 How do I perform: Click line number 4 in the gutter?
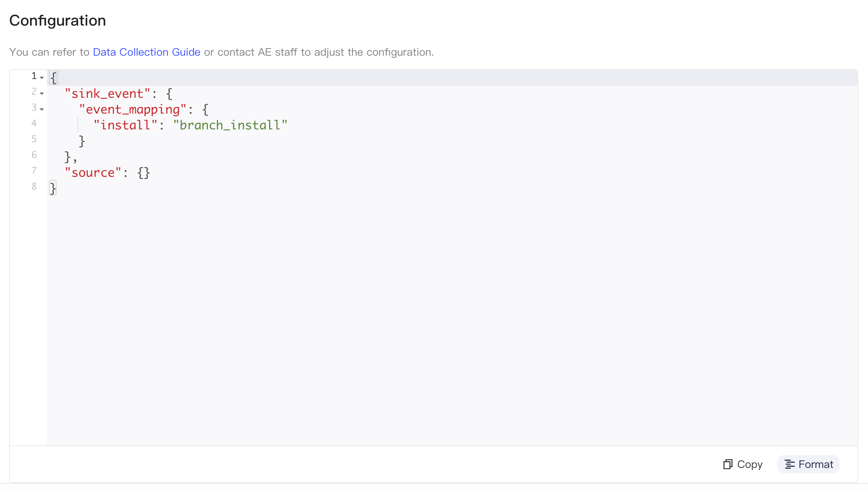click(34, 123)
